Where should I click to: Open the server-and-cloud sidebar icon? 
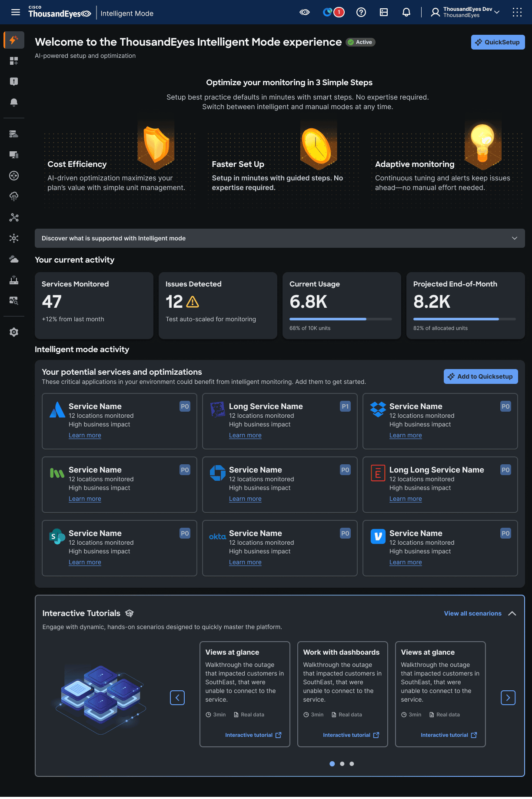coord(14,134)
